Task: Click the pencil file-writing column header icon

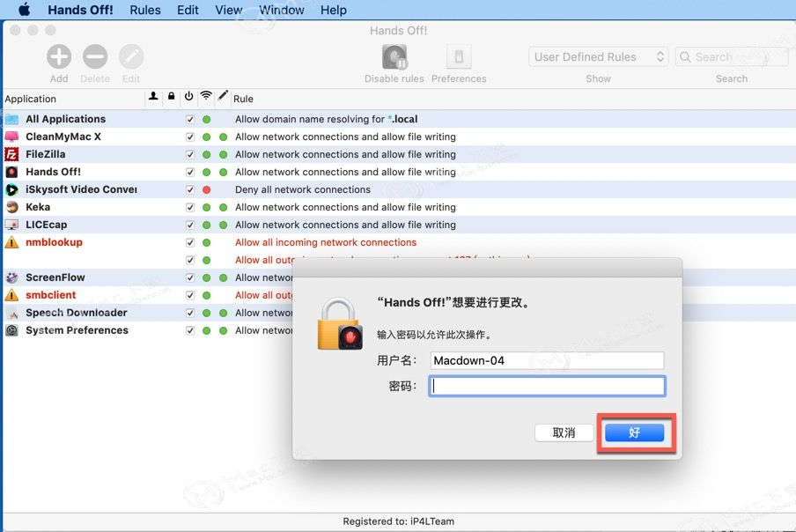Action: pos(223,95)
